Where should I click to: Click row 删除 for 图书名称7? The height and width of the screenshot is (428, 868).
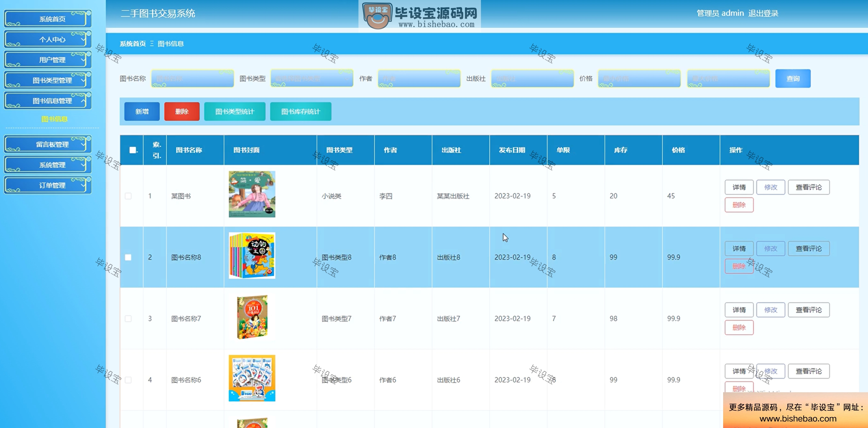pos(739,328)
